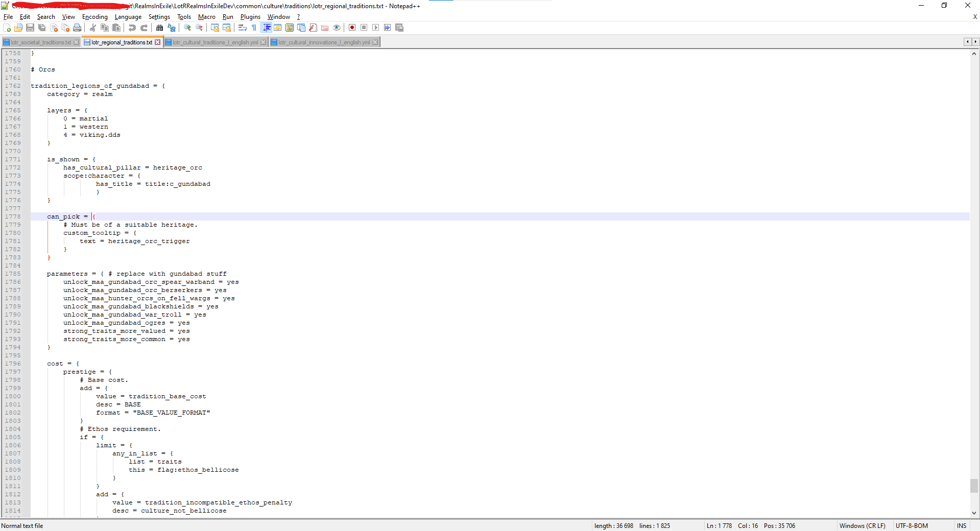Save the current recorded macro icon
980x531 pixels.
click(x=399, y=28)
